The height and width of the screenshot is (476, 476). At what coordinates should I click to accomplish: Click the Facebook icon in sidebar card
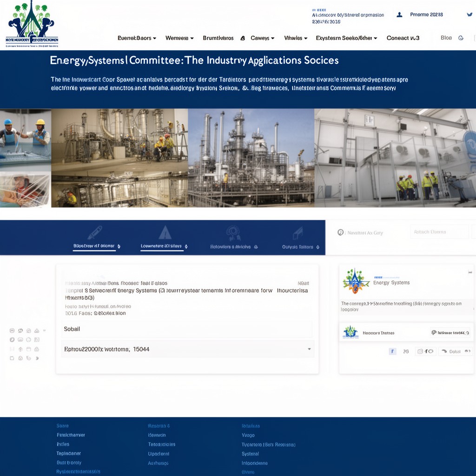392,351
